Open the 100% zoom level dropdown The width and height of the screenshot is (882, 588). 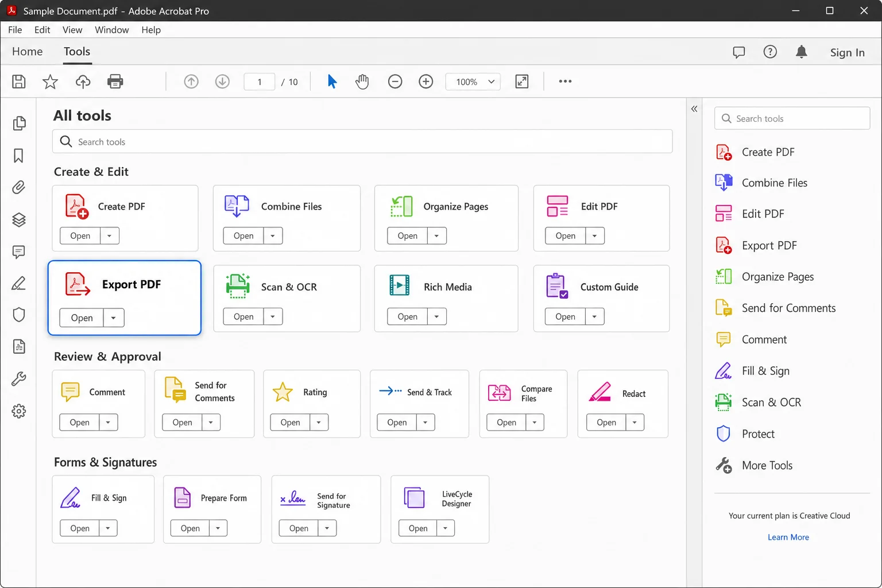click(473, 82)
